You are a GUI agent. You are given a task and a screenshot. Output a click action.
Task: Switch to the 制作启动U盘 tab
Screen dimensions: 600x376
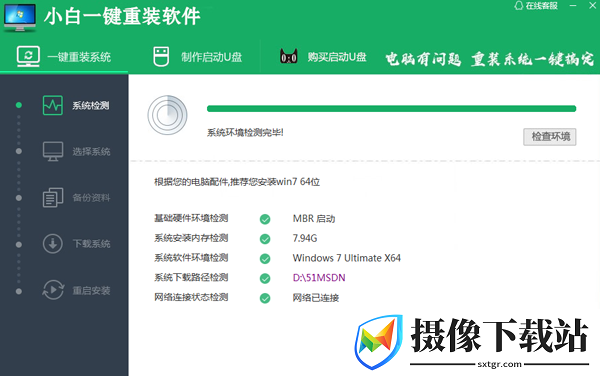tap(197, 57)
